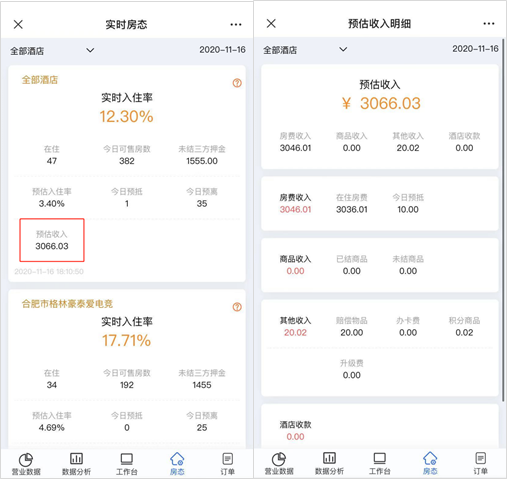The image size is (507, 479).
Task: Open the 工作台 tab in the right screen's bottom bar
Action: click(380, 463)
